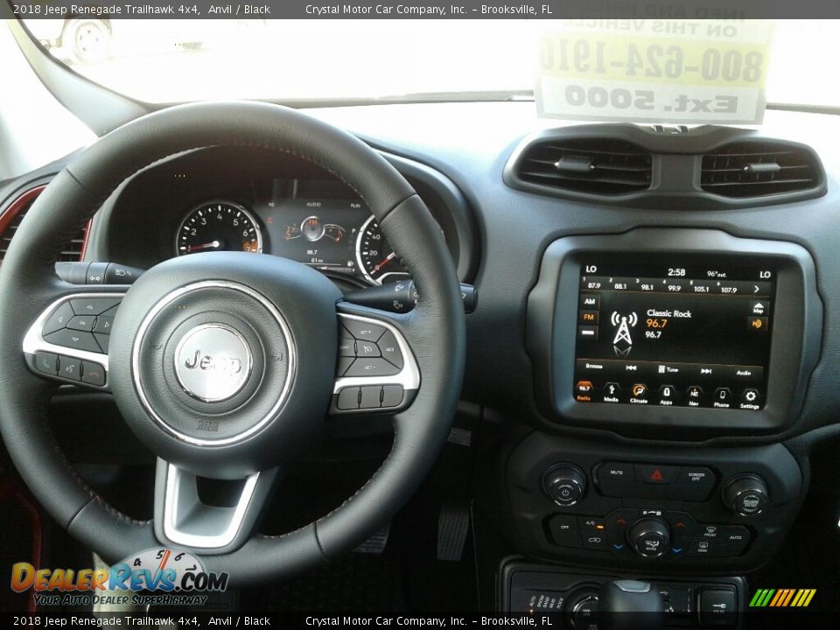This screenshot has height=630, width=840.
Task: Open the Nav compass icon
Action: [694, 395]
